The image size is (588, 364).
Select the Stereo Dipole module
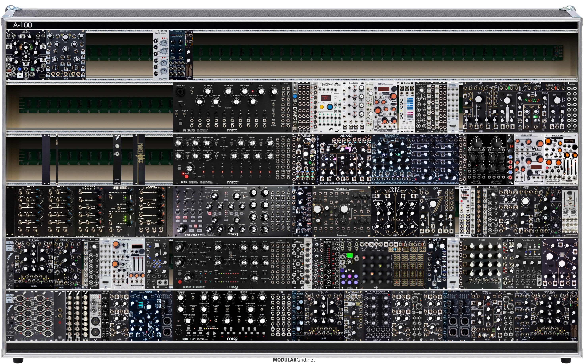66,55
